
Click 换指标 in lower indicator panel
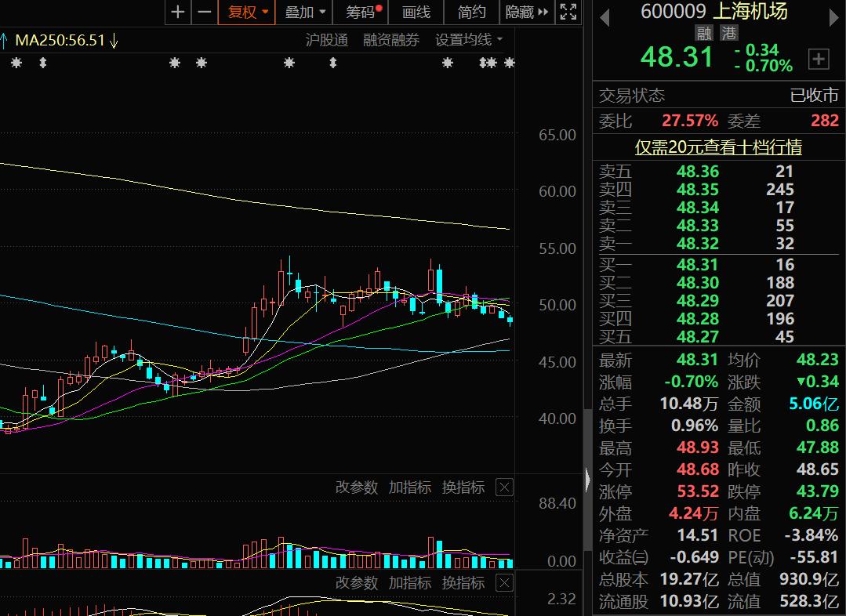click(463, 583)
